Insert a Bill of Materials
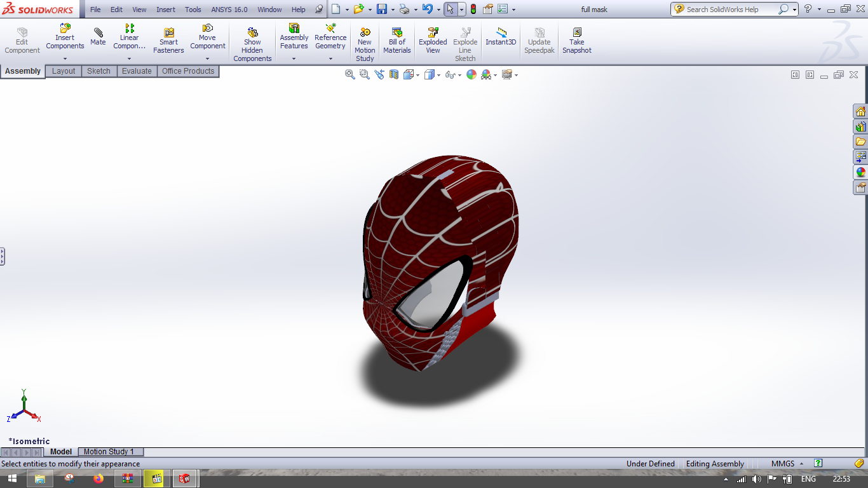868x488 pixels. click(x=397, y=41)
